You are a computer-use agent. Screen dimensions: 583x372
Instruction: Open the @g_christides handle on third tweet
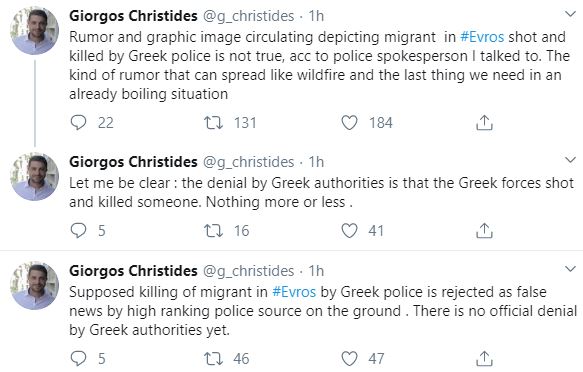[x=248, y=271]
